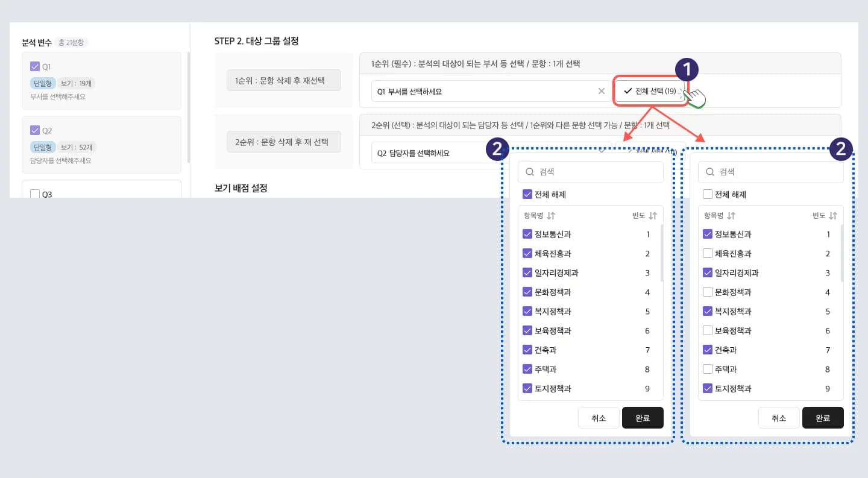Viewport: 868px width, 478px height.
Task: Open the Q2 담당자를 선택하세요 selector
Action: pyautogui.click(x=422, y=153)
